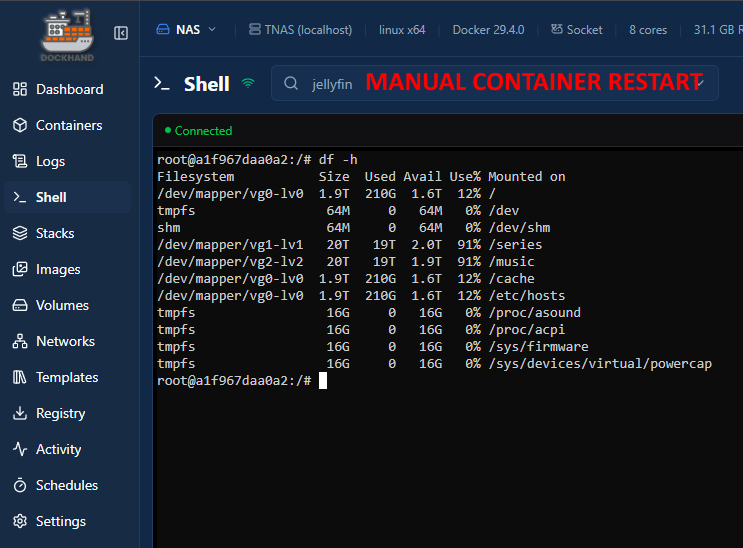Click the /proc/asound tmpfs row
Viewport: 743px width, 548px height.
click(369, 313)
